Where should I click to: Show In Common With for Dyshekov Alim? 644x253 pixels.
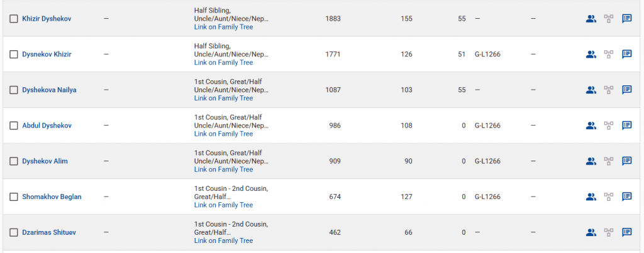coord(591,161)
